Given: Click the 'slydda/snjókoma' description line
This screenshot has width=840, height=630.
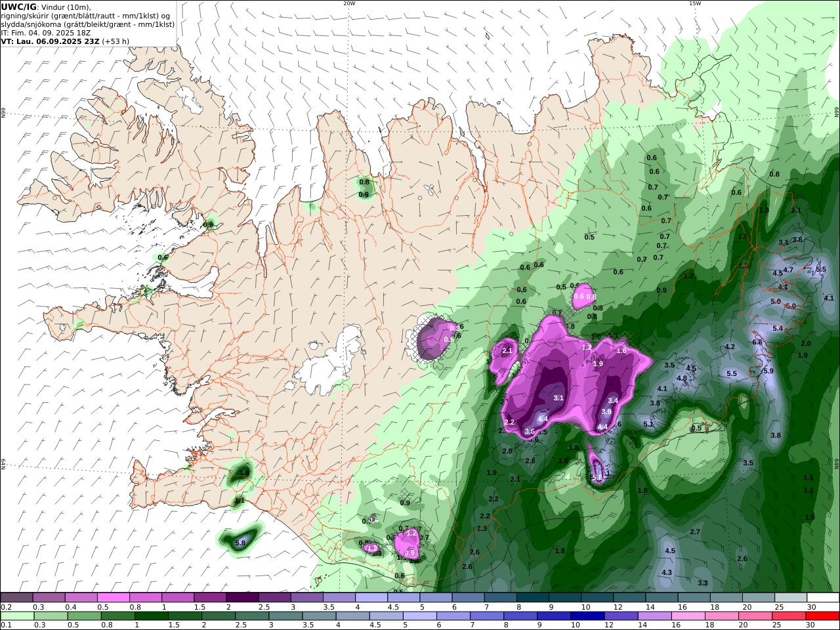Looking at the screenshot, I should pos(87,24).
